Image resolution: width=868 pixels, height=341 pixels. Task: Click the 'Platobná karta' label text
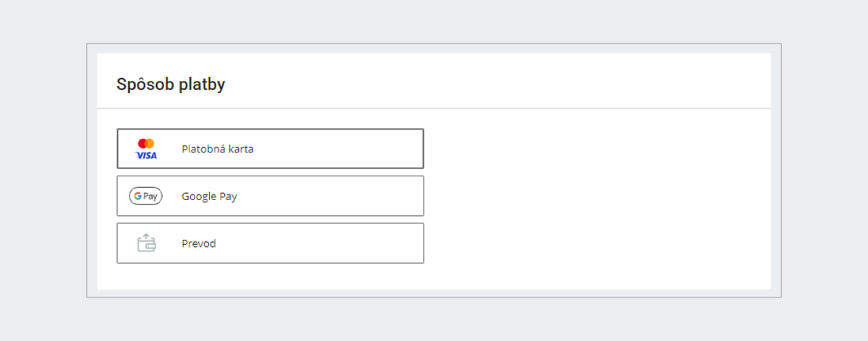[217, 150]
